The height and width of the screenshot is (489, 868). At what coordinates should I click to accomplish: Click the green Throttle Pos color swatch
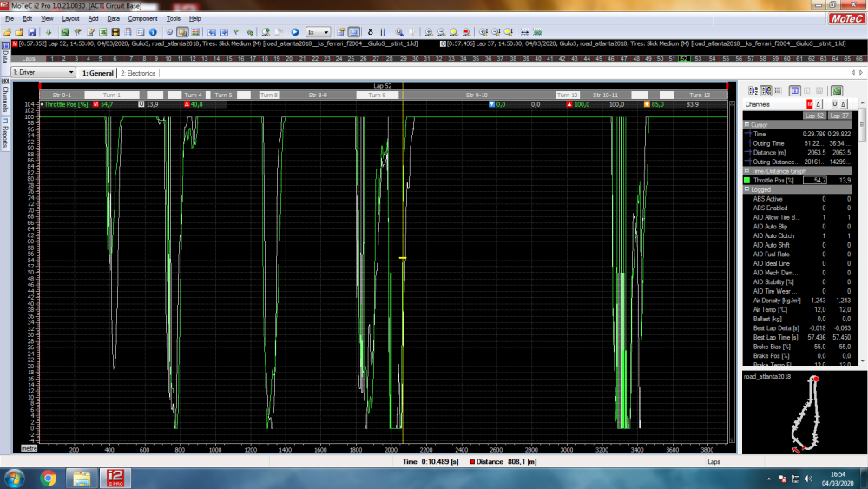[746, 181]
